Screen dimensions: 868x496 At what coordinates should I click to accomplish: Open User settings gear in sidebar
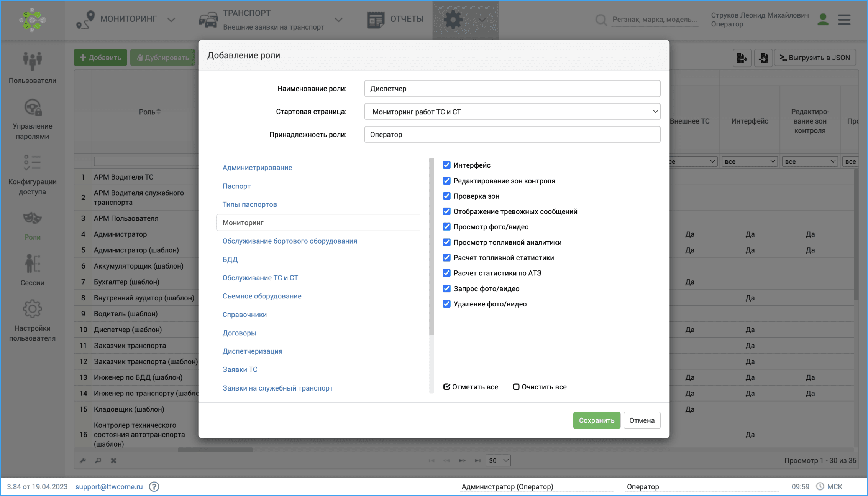(32, 309)
